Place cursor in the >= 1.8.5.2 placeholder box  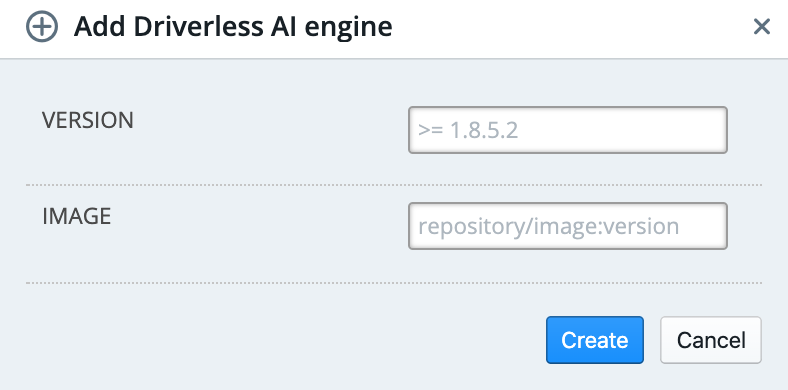click(x=568, y=130)
